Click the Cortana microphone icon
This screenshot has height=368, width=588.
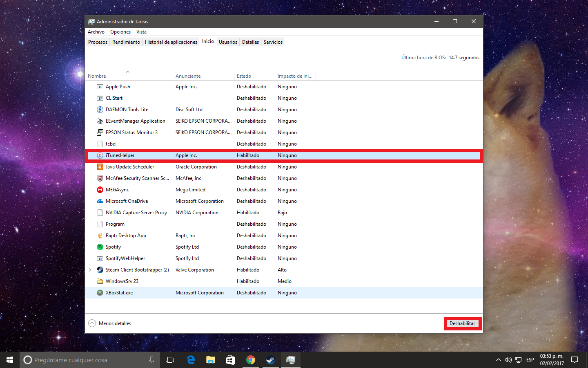(x=151, y=360)
